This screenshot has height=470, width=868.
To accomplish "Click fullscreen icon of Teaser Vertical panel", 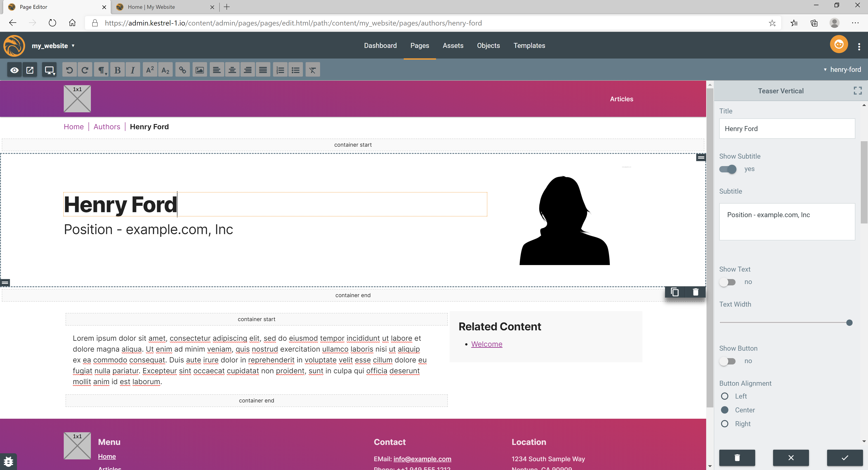I will (858, 91).
